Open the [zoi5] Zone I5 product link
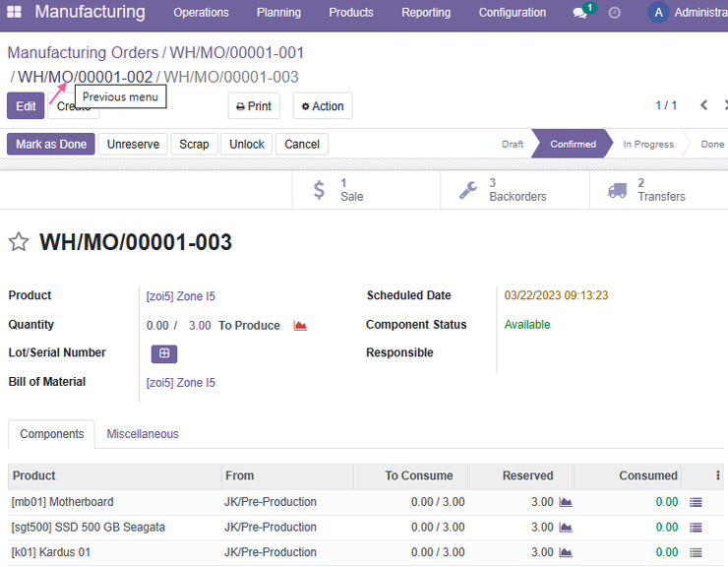The image size is (728, 567). coord(181,296)
